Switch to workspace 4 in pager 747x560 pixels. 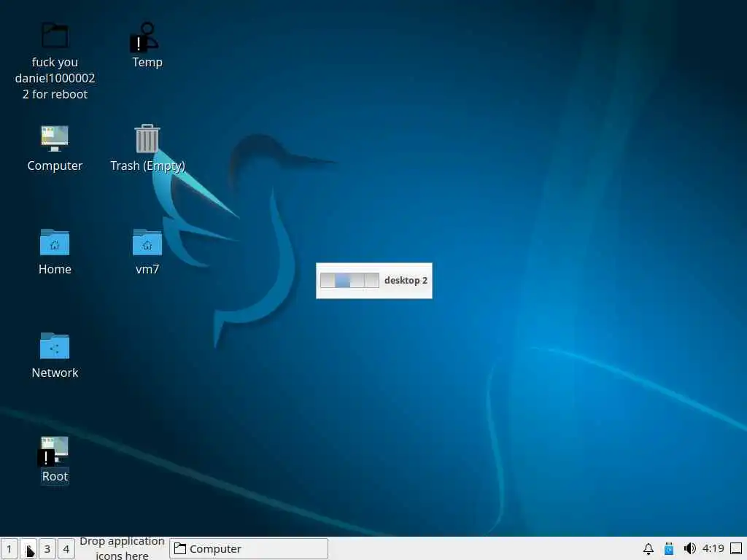coord(66,548)
